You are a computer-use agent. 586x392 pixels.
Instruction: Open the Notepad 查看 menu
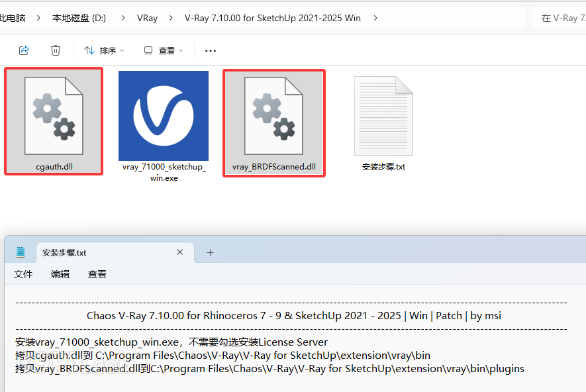[x=97, y=274]
